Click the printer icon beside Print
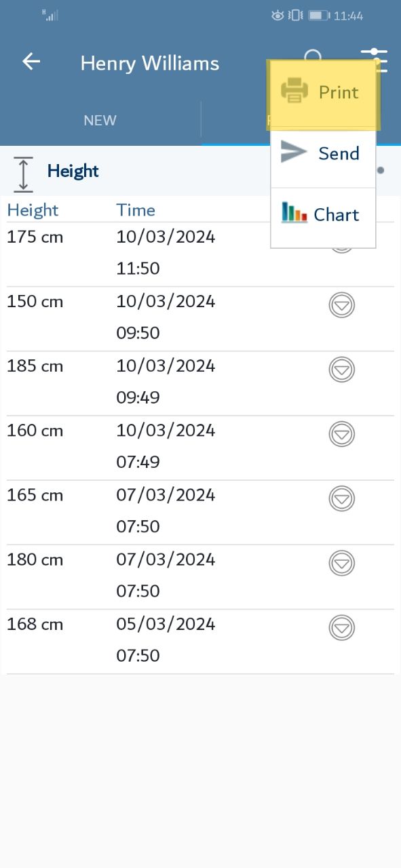The width and height of the screenshot is (401, 868). [x=294, y=91]
